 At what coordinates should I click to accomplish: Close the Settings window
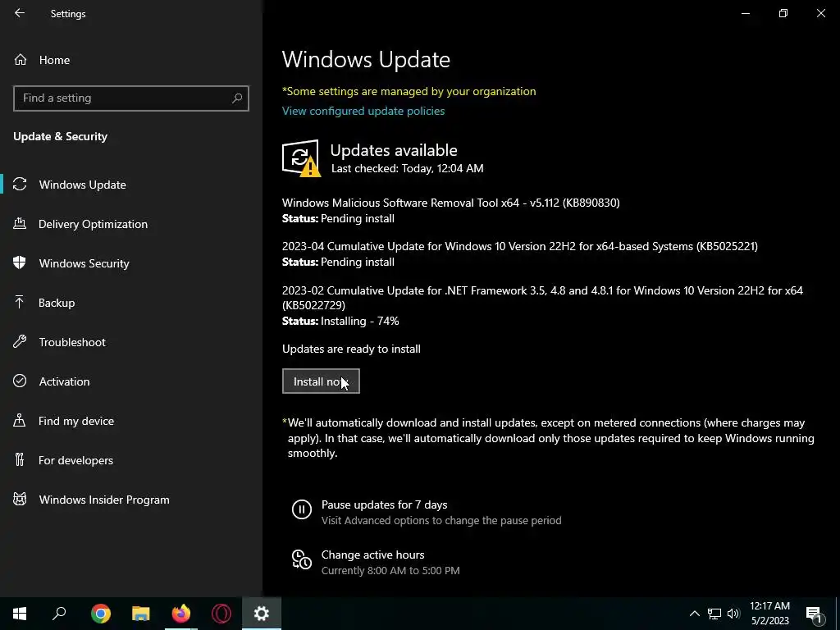(820, 13)
